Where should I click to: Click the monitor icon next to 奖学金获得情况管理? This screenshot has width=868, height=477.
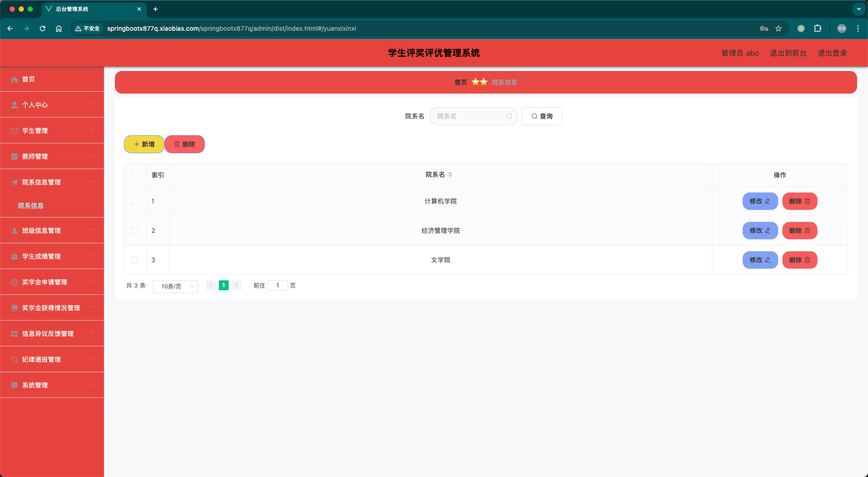[x=14, y=308]
